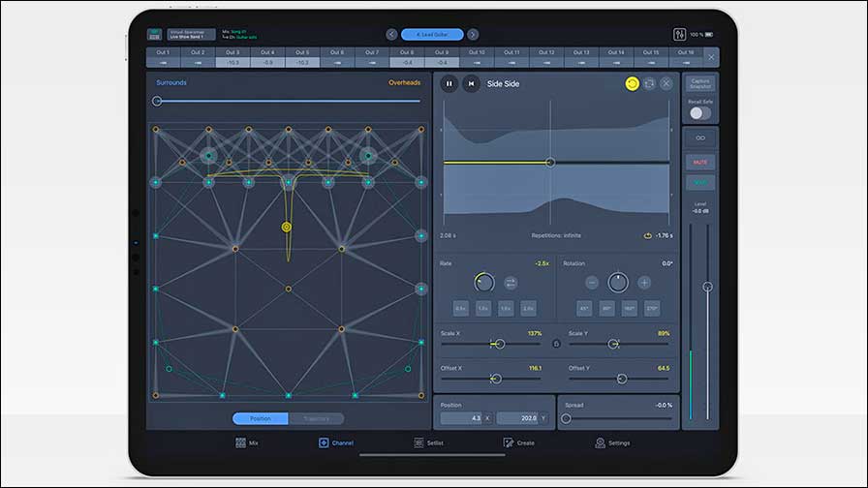
Task: Click the yellow source position marker
Action: coord(286,227)
